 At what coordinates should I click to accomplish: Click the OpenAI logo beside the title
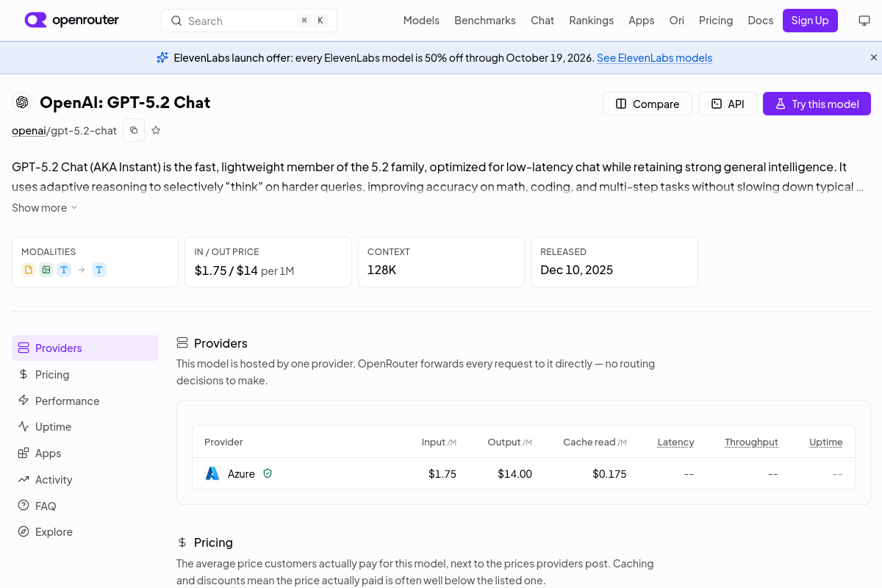point(22,102)
